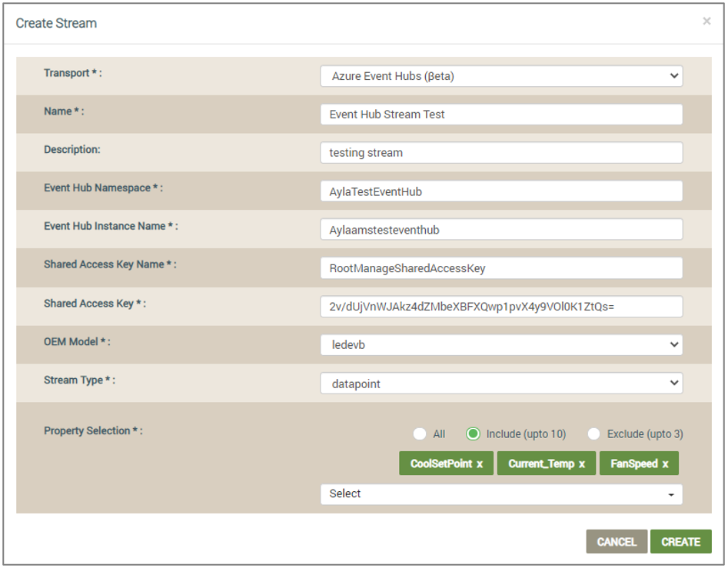Close the Create Stream dialog
This screenshot has width=728, height=568.
tap(706, 22)
